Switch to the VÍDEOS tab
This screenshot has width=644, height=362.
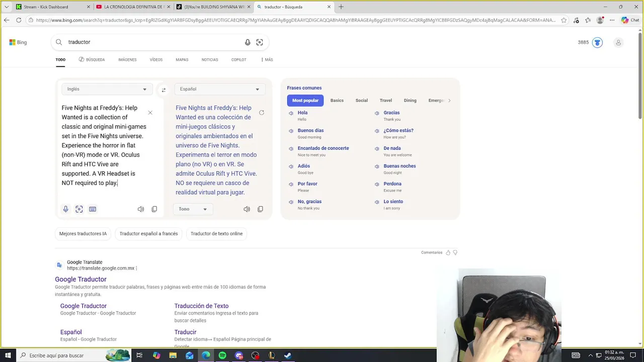[x=156, y=60]
